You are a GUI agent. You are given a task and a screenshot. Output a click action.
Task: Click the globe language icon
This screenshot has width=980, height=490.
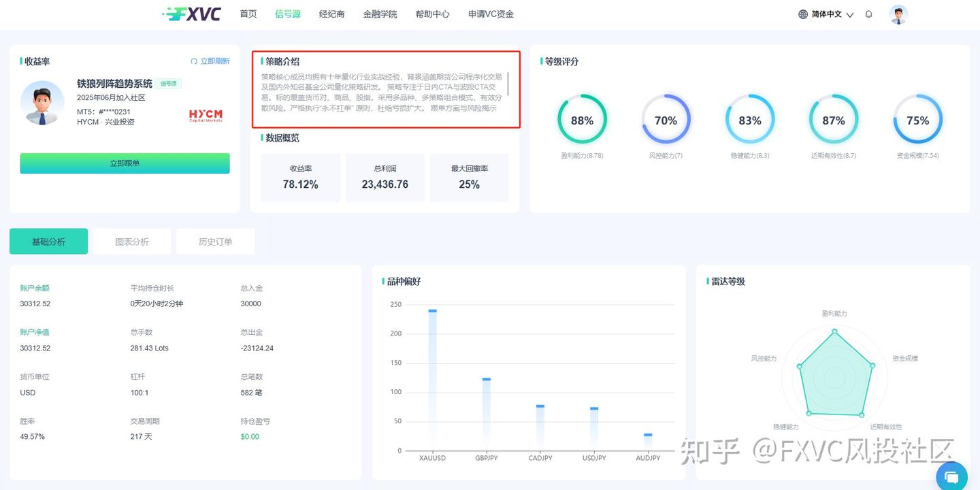pyautogui.click(x=803, y=14)
